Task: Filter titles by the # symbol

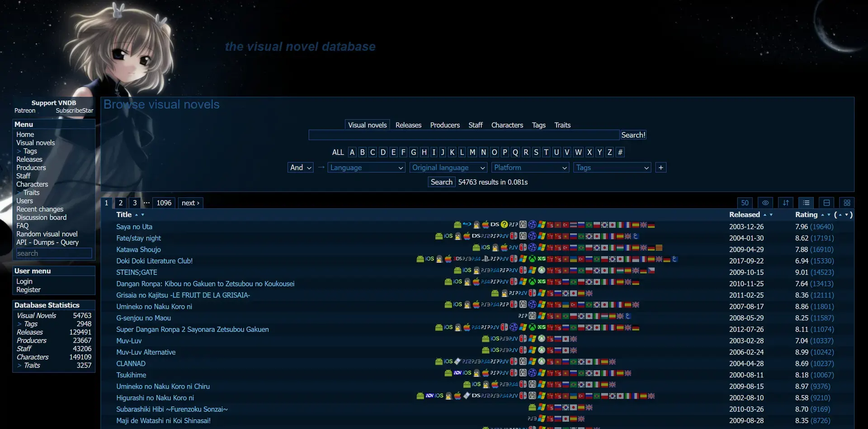Action: pyautogui.click(x=620, y=152)
